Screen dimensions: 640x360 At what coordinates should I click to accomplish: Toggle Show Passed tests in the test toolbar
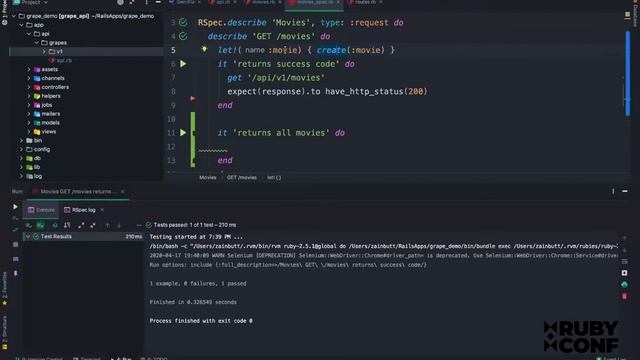pos(29,225)
